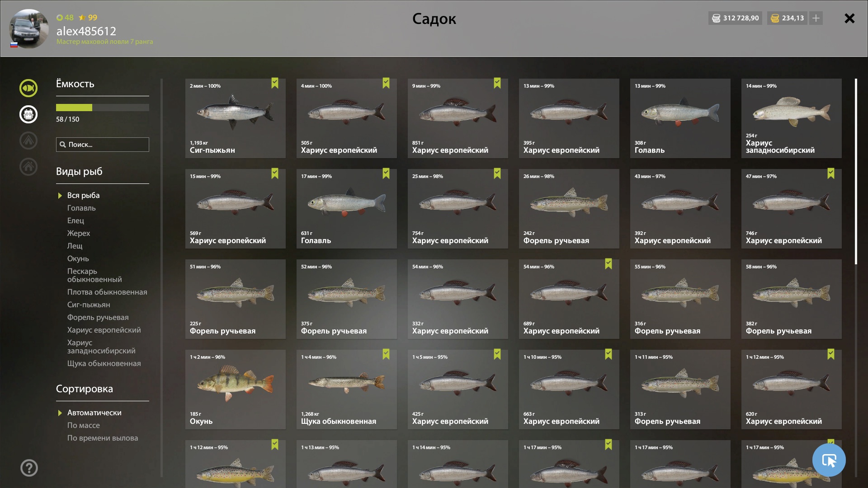Click the house icon in sidebar
Viewport: 868px width, 488px height.
(x=28, y=167)
